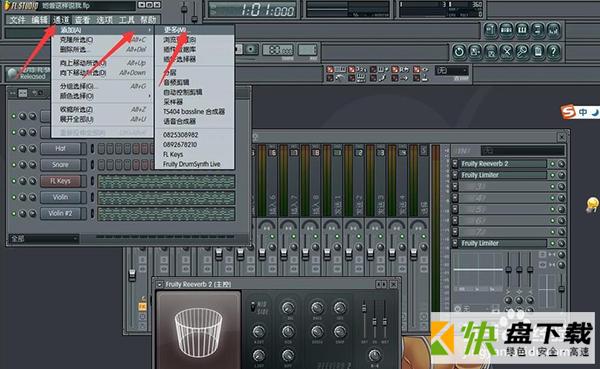Toggle first Fruity Limiter slot enable LED
This screenshot has width=600, height=369.
[553, 175]
